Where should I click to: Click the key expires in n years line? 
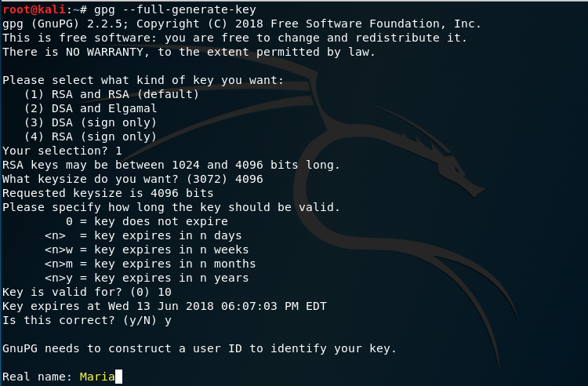[x=147, y=278]
